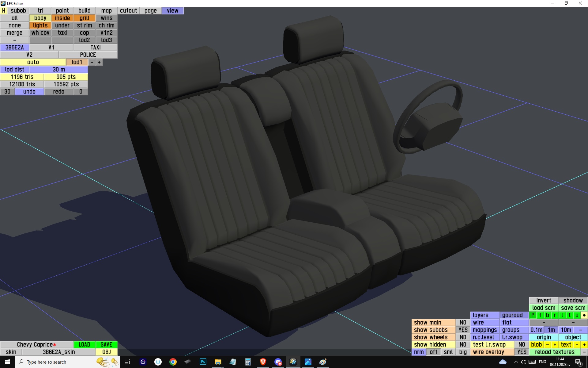Image resolution: width=588 pixels, height=368 pixels.
Task: Show hidden system tray icons chevron
Action: tap(516, 362)
